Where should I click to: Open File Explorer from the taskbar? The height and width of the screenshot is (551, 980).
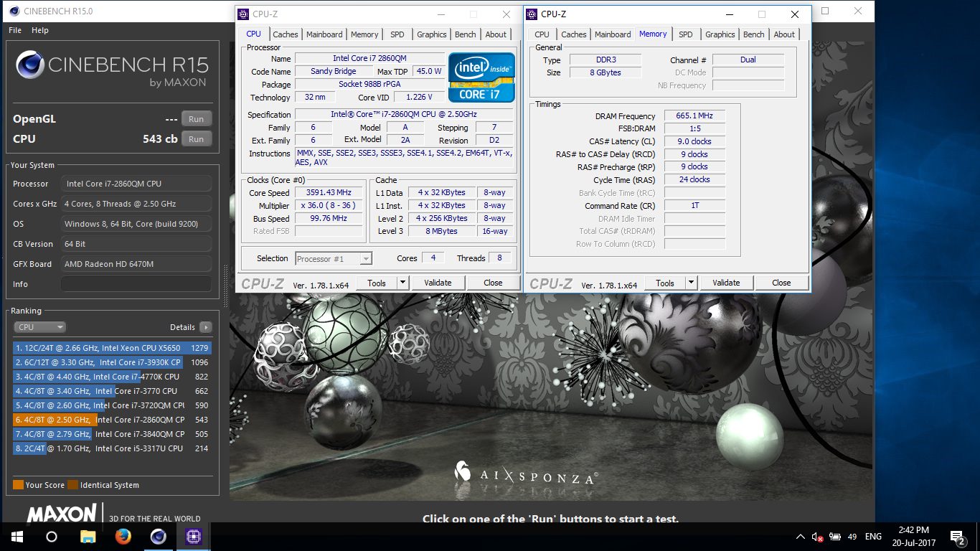click(x=88, y=537)
